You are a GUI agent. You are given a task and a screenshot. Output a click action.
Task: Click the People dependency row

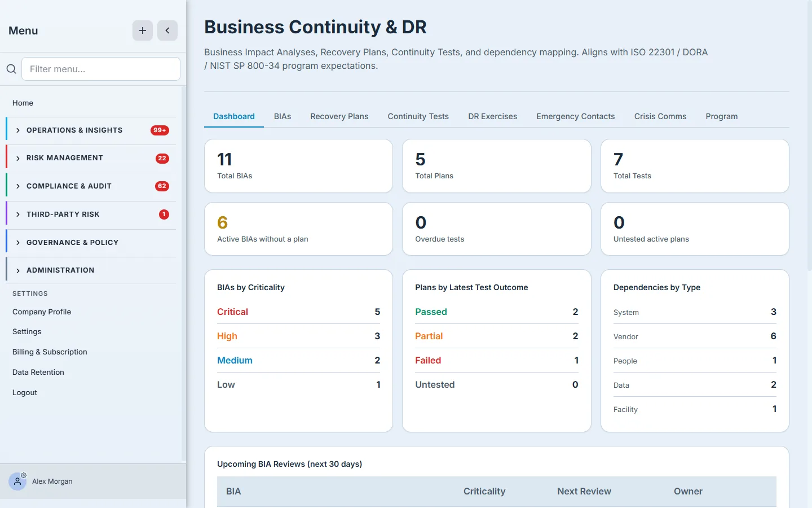pos(695,361)
